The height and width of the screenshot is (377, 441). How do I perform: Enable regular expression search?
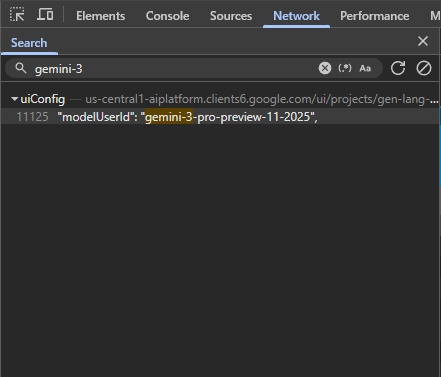click(x=345, y=68)
